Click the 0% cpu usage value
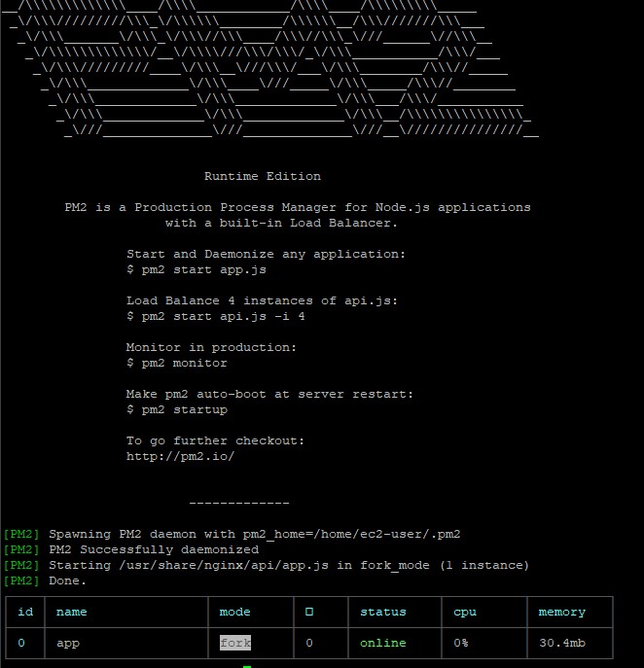This screenshot has width=644, height=668. click(461, 643)
